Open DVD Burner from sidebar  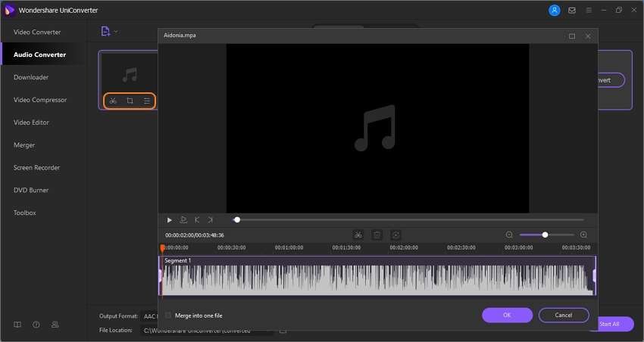[x=31, y=190]
